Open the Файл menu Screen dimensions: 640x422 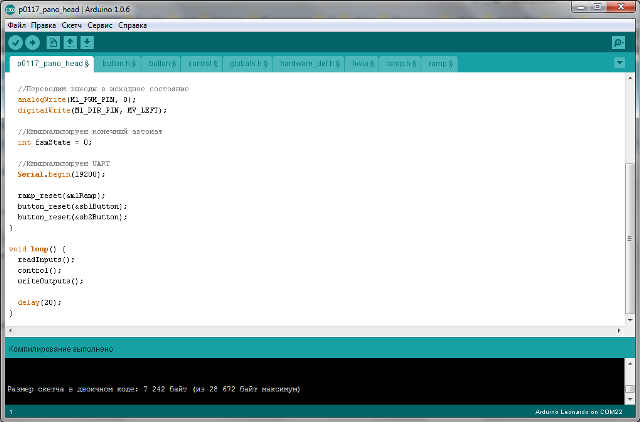[16, 24]
